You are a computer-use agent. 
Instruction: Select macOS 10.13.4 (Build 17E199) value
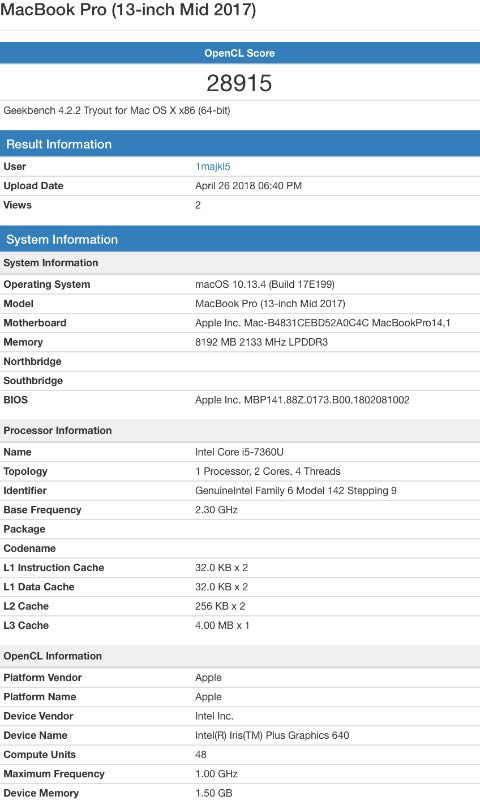(x=265, y=284)
